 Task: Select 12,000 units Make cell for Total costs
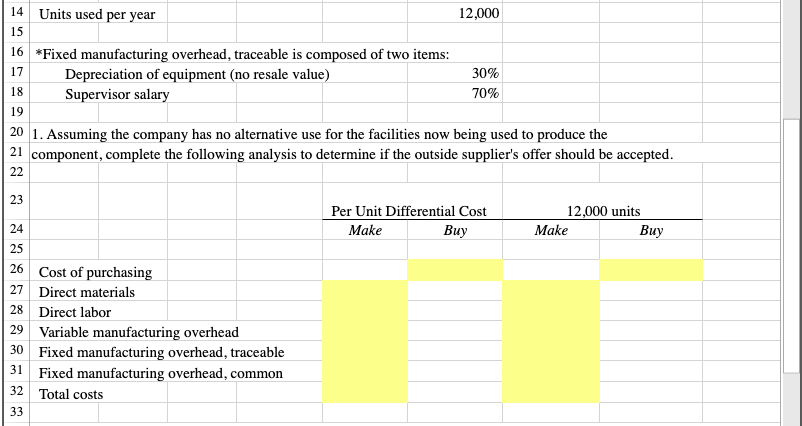pos(551,392)
